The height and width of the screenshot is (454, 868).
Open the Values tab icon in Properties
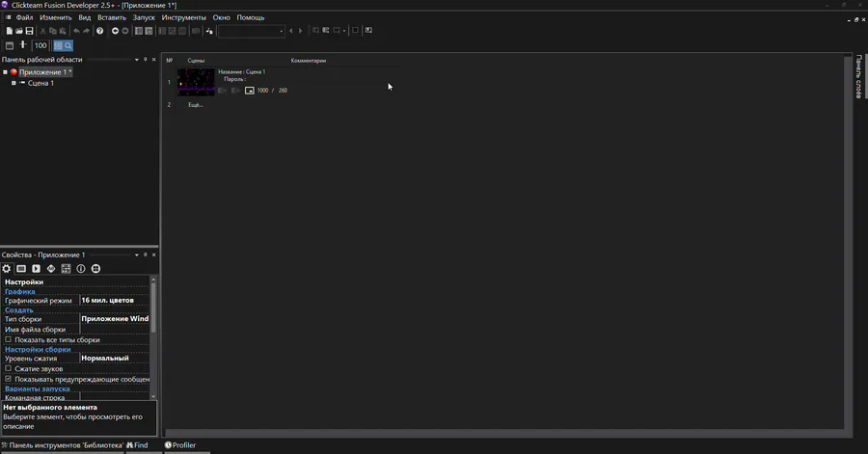(x=51, y=269)
